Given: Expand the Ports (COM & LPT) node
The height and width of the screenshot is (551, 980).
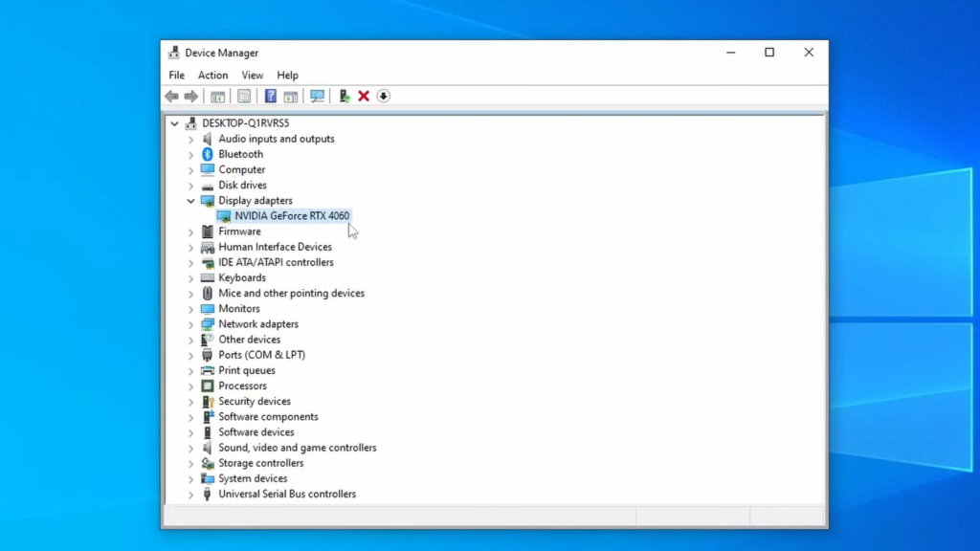Looking at the screenshot, I should click(190, 356).
